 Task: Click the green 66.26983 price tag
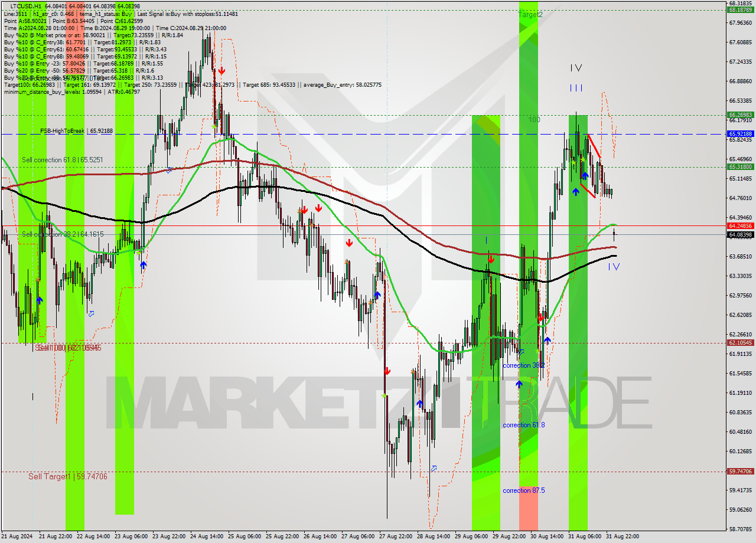(740, 115)
